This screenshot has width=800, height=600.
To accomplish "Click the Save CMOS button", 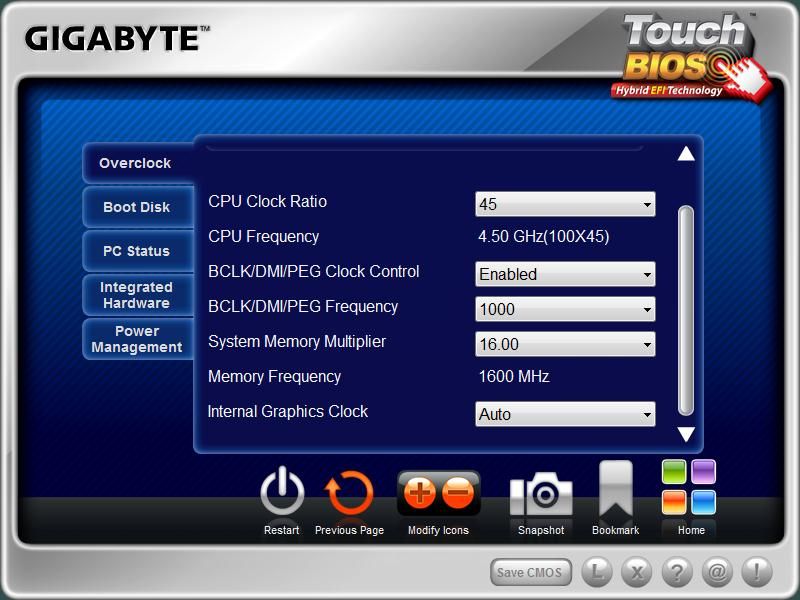I will click(x=530, y=572).
